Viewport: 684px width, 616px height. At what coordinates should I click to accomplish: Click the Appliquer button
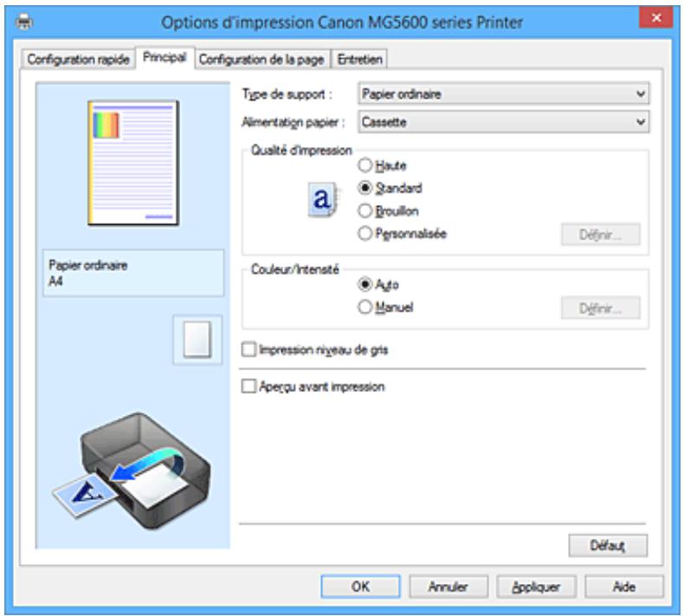coord(536,587)
